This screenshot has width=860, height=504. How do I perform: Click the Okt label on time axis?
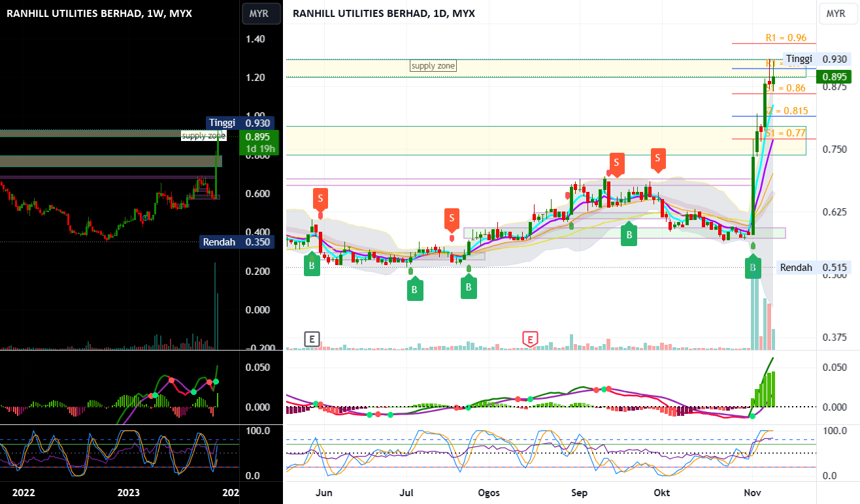coord(662,492)
